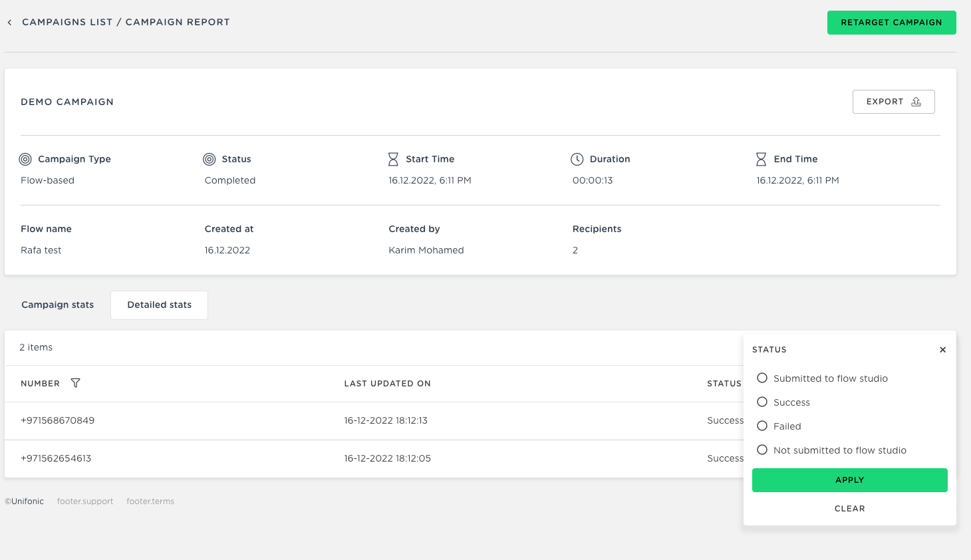Click the 00:00:13 duration value
The image size is (971, 560).
[593, 181]
